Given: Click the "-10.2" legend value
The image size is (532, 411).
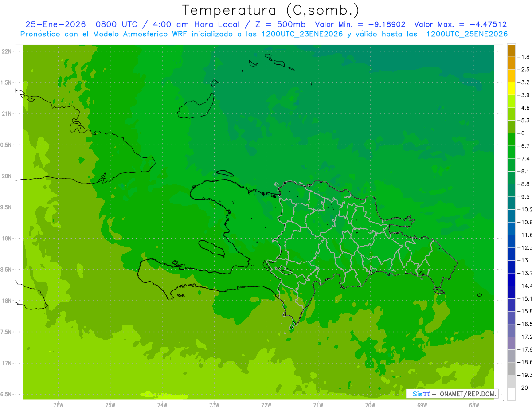Looking at the screenshot, I should [524, 209].
